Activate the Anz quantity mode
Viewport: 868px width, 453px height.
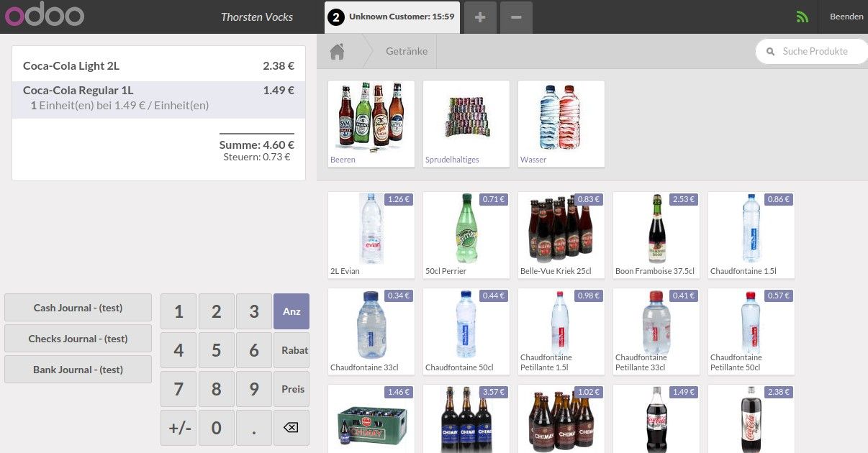coord(291,311)
